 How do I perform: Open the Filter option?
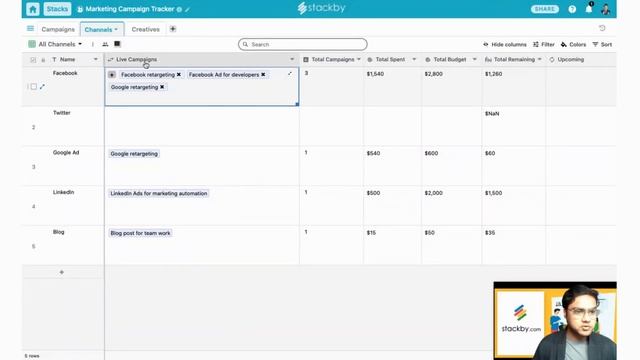(x=544, y=44)
